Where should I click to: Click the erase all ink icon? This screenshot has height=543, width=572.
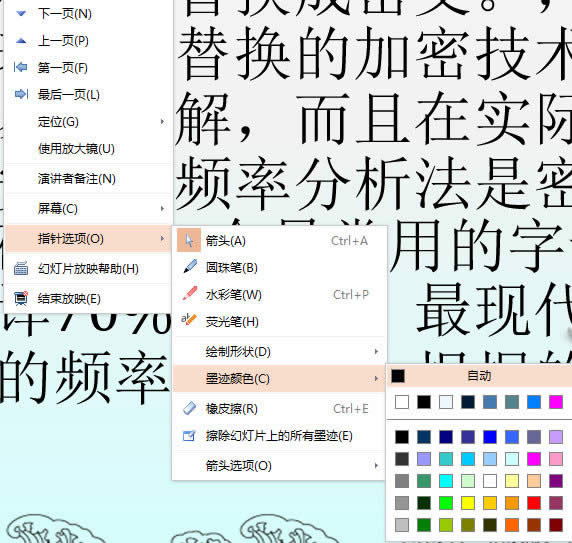(189, 435)
